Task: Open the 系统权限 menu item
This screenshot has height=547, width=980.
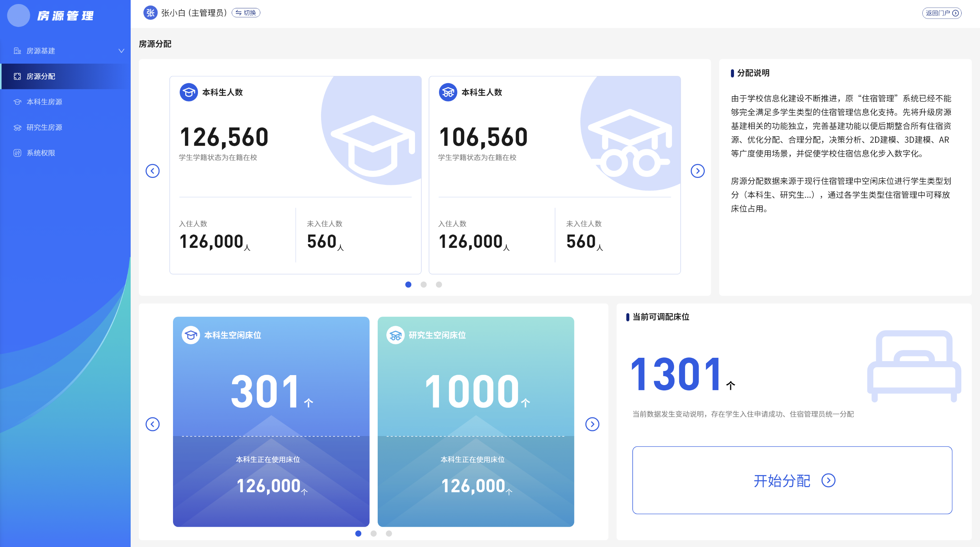Action: tap(65, 153)
